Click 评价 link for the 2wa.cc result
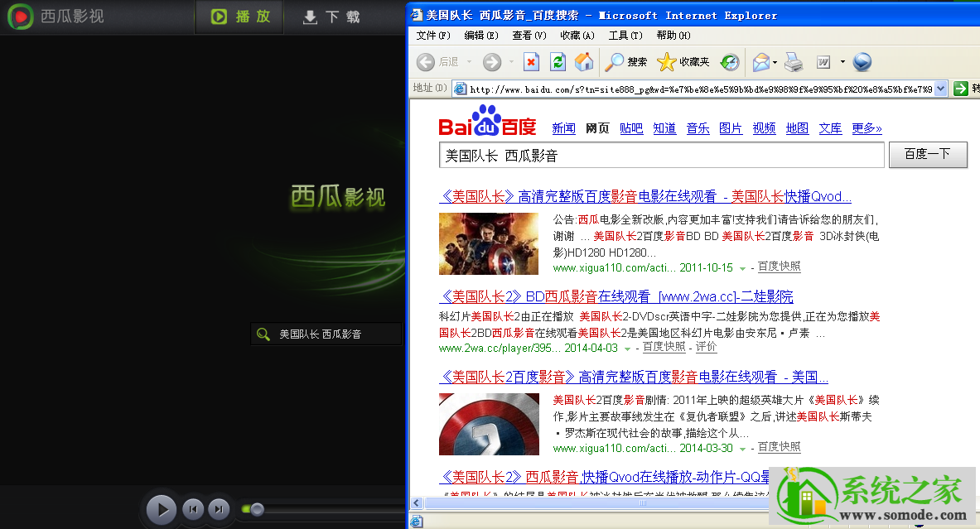Image resolution: width=980 pixels, height=529 pixels. pyautogui.click(x=707, y=347)
